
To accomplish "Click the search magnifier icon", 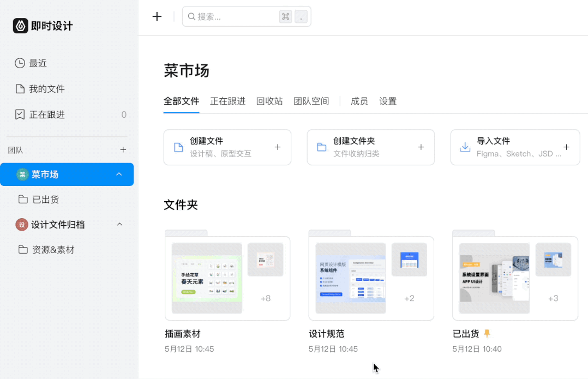I will pos(191,16).
